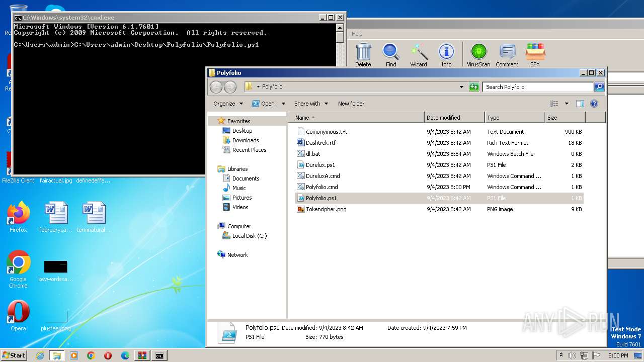Click the Firefox desktop shortcut
The width and height of the screenshot is (644, 362).
tap(18, 217)
